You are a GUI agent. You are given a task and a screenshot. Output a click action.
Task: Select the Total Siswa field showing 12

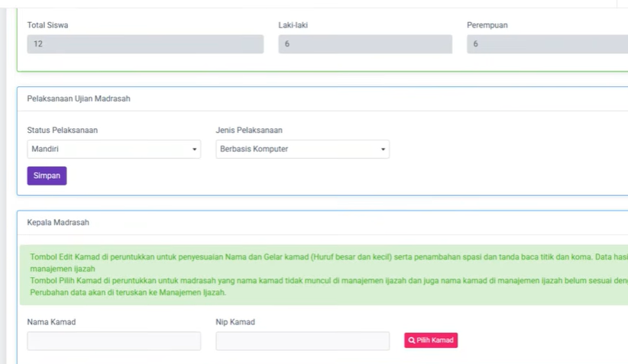pos(145,44)
